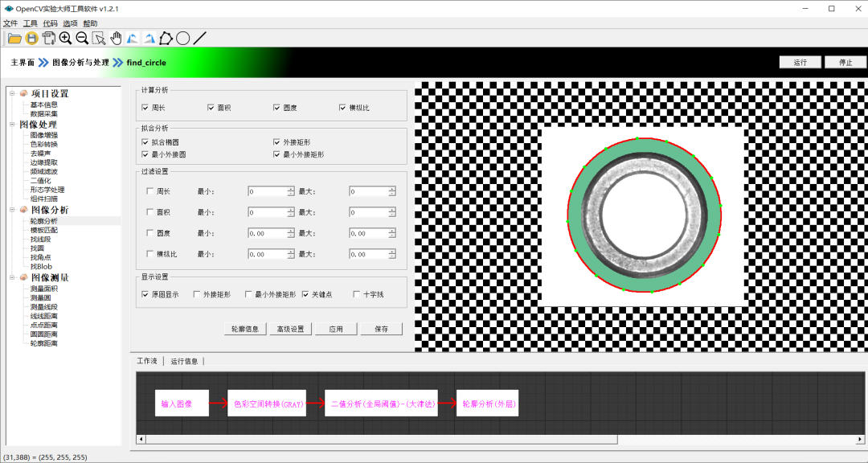Image resolution: width=868 pixels, height=463 pixels.
Task: Enable the 周长 filter checkbox
Action: click(x=149, y=191)
